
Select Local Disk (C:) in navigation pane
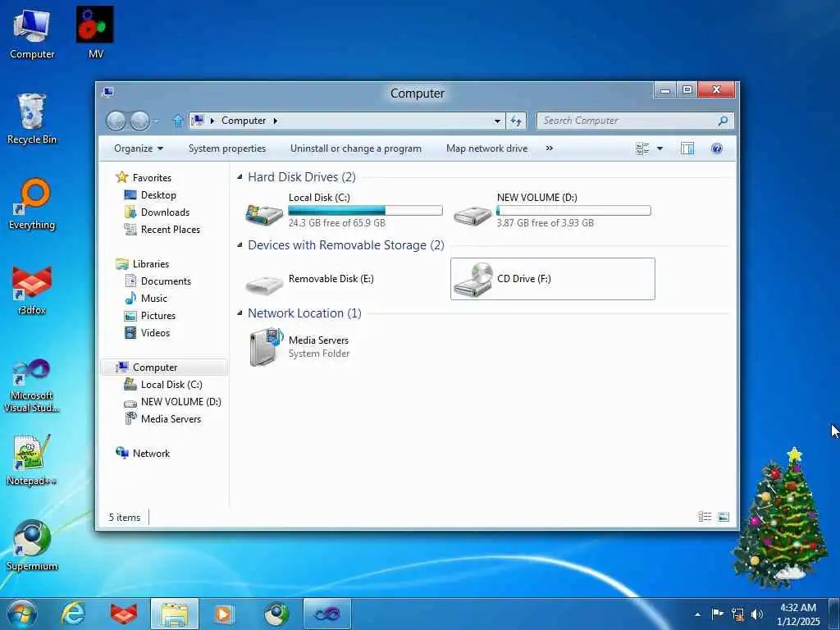tap(171, 384)
